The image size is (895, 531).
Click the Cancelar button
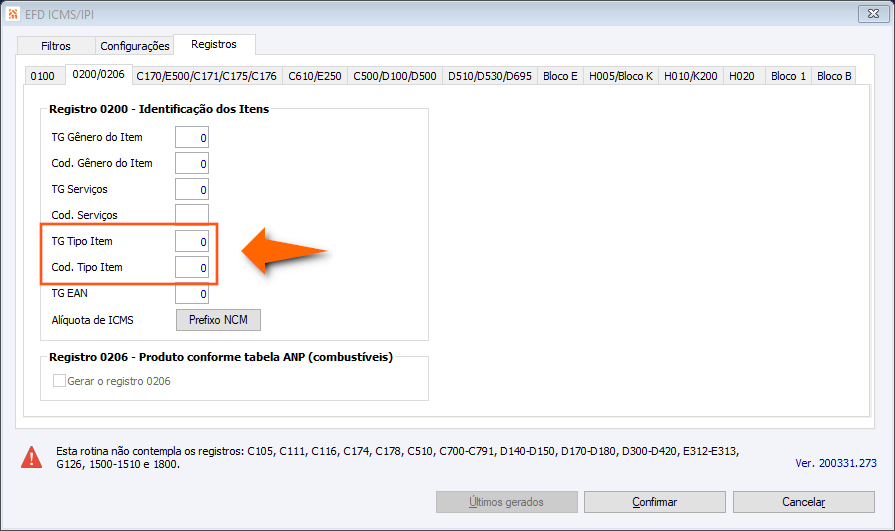[804, 502]
